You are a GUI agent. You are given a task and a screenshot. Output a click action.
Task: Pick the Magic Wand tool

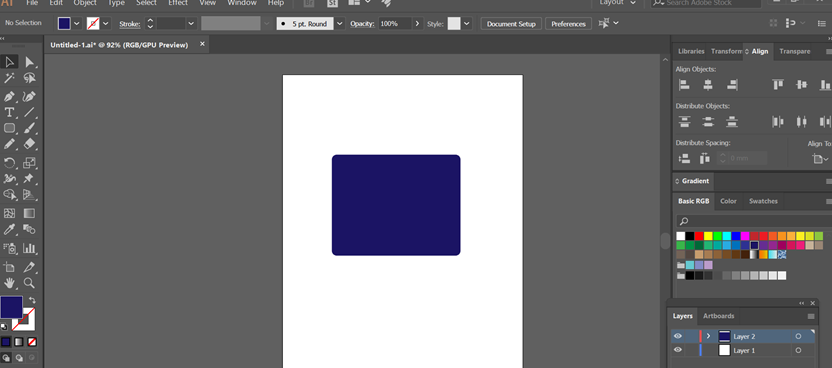coord(10,78)
